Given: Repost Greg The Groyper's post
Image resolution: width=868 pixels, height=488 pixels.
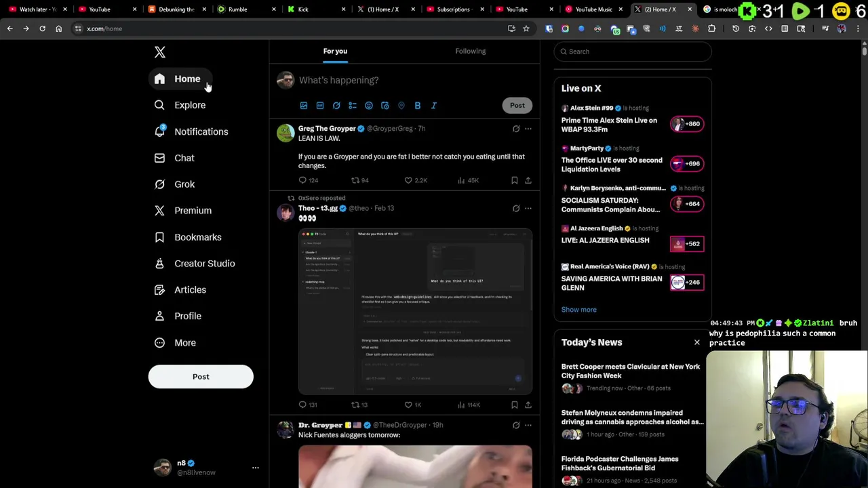Looking at the screenshot, I should [x=359, y=180].
